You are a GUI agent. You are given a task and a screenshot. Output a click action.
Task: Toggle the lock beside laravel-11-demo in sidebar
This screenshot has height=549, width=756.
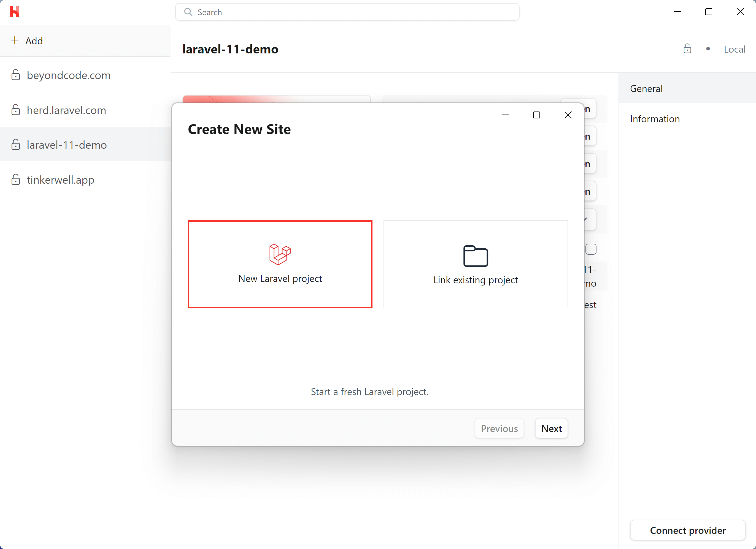point(15,145)
